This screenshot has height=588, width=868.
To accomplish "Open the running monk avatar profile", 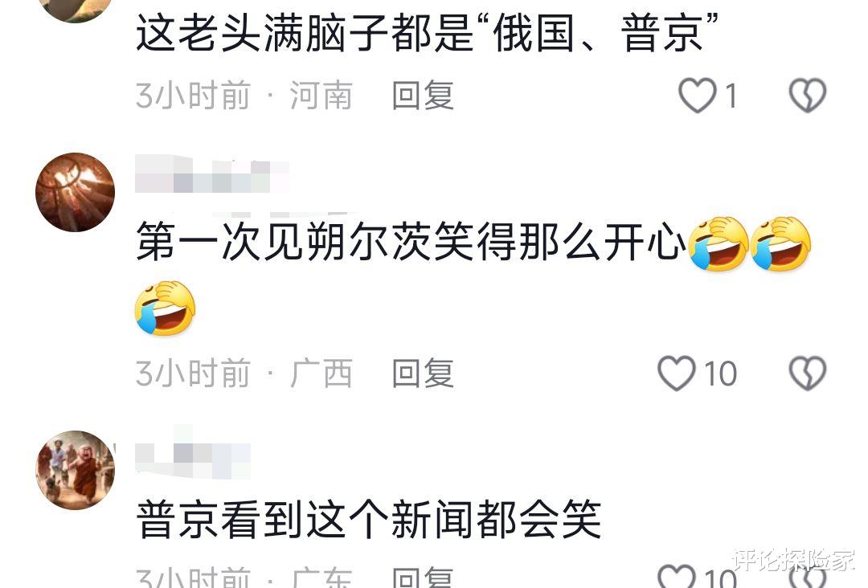I will [76, 470].
